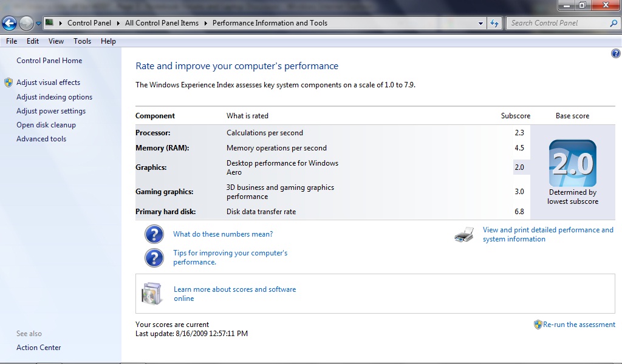Click the Memory (RAM): row label
Image resolution: width=622 pixels, height=364 pixels.
(162, 148)
